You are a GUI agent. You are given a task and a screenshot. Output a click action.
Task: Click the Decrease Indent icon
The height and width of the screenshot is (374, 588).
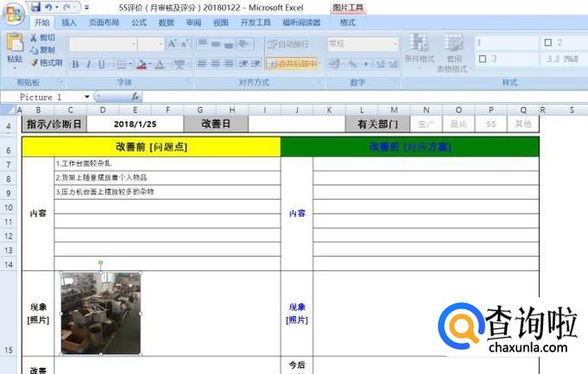click(x=243, y=64)
